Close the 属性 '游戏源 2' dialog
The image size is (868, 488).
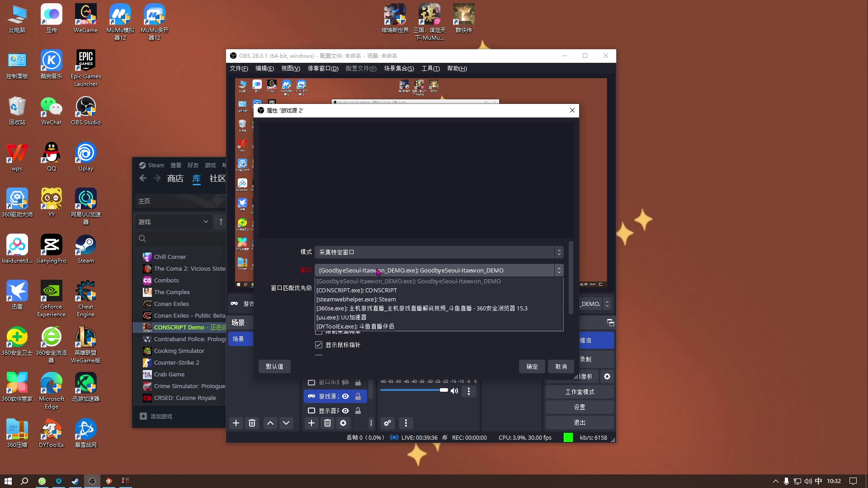click(x=572, y=110)
